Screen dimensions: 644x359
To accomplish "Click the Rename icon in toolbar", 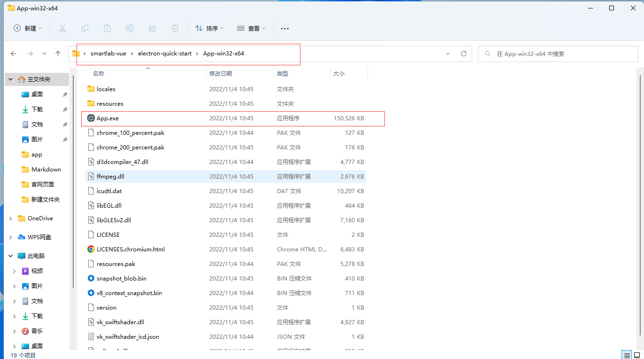I will tap(130, 28).
